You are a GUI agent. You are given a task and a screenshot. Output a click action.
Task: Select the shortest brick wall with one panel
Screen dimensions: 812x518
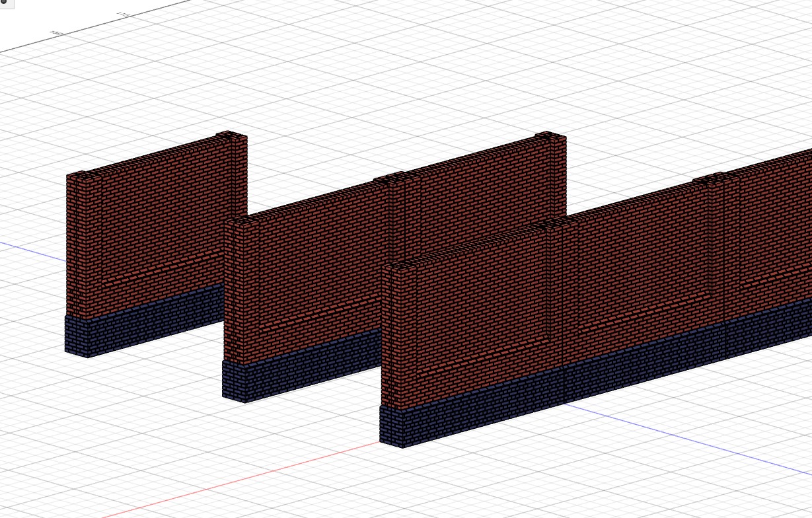click(156, 244)
